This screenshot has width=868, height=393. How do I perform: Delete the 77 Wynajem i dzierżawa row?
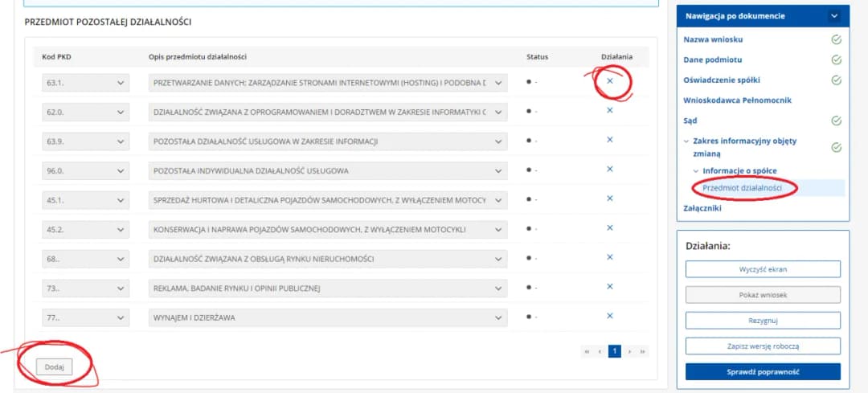[609, 316]
